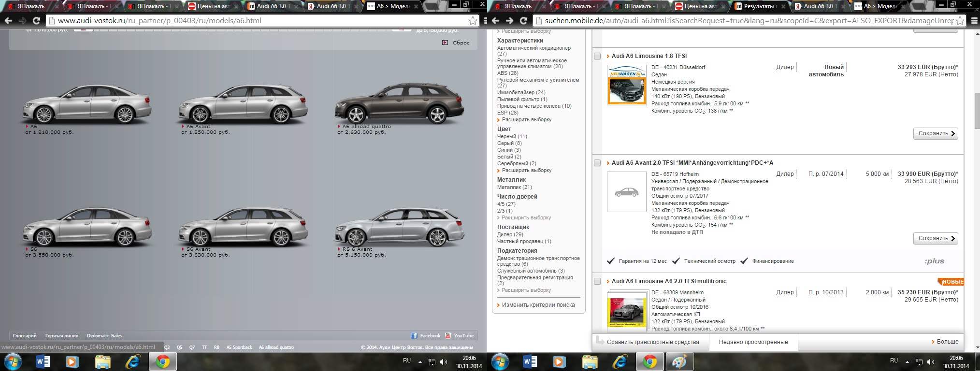980x375 pixels.
Task: Filter by Черный (11) color
Action: [x=512, y=136]
